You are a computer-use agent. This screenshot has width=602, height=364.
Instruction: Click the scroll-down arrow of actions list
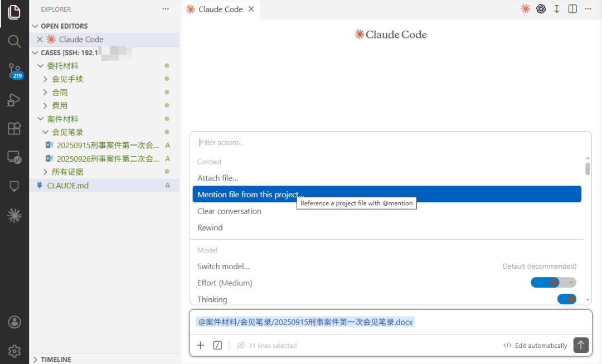coord(588,300)
